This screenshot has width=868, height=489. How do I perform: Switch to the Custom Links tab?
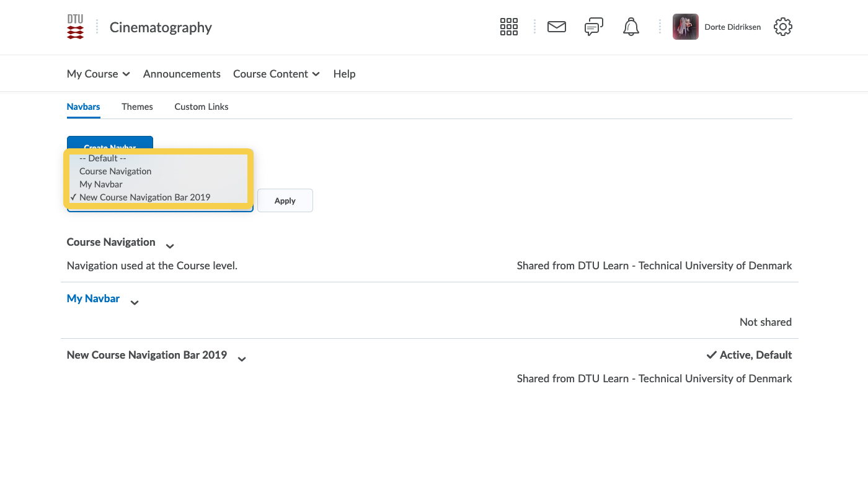pos(201,107)
